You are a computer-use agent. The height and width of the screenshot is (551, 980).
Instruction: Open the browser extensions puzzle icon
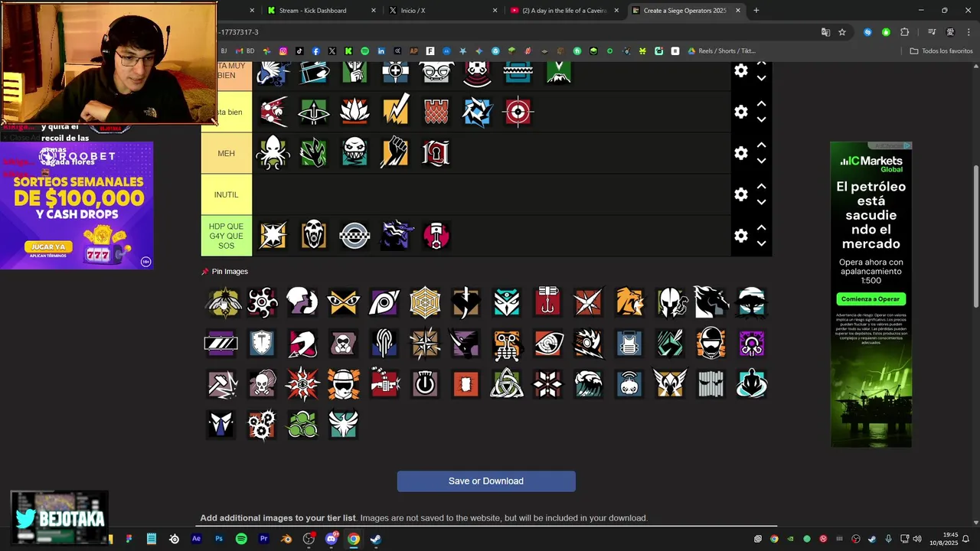pos(904,32)
